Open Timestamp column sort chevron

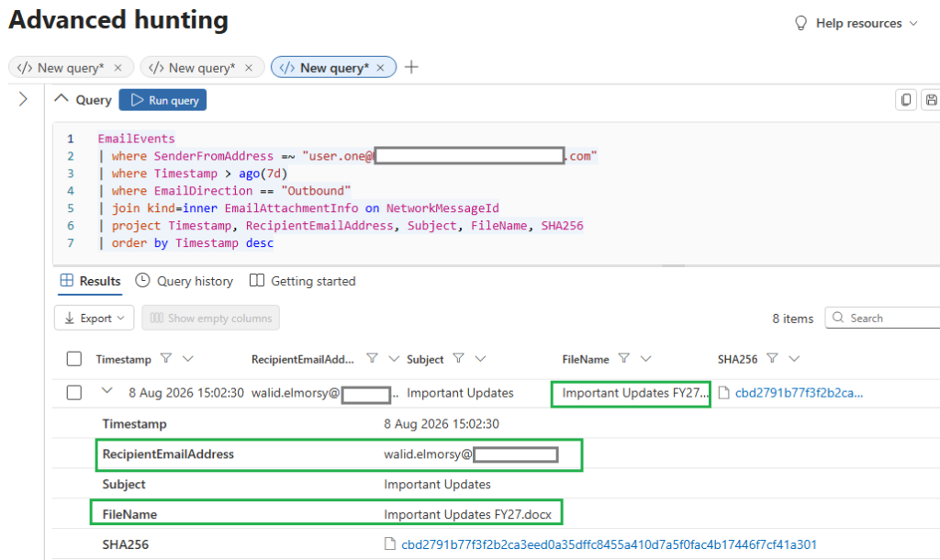point(187,359)
